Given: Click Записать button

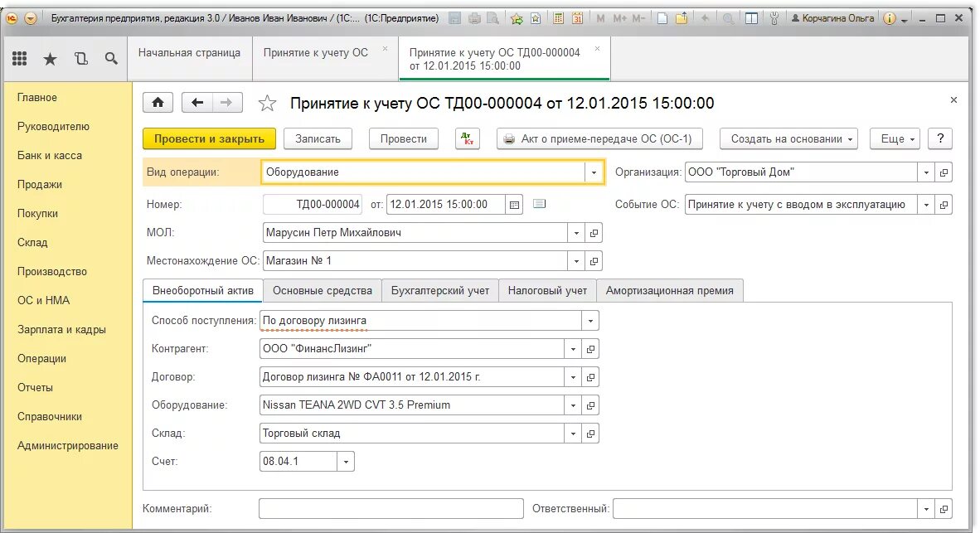Looking at the screenshot, I should 318,138.
